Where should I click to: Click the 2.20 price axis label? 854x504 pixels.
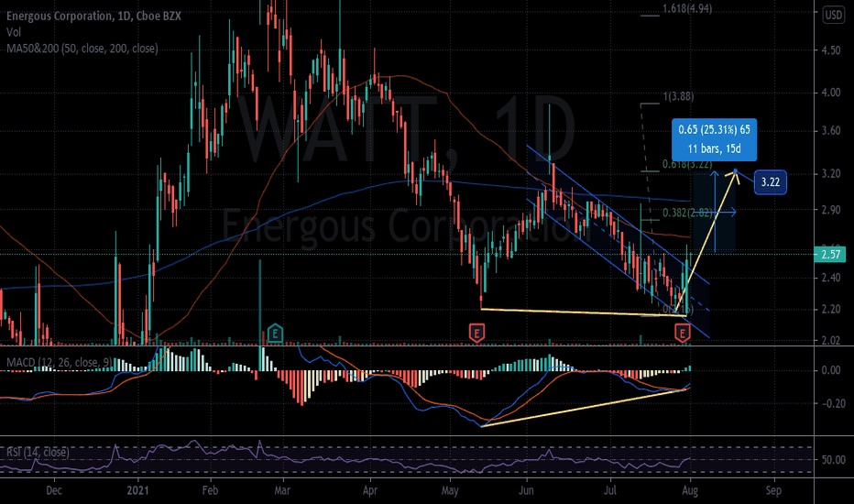(x=831, y=310)
